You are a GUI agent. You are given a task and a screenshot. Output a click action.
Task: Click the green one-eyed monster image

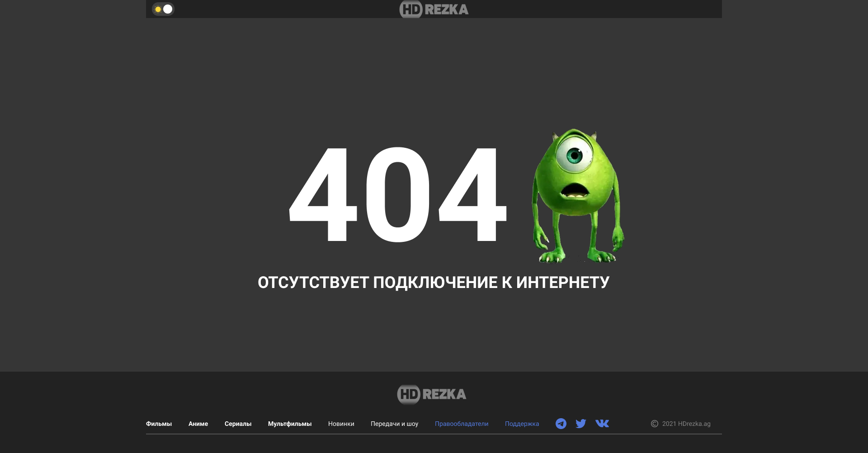578,196
